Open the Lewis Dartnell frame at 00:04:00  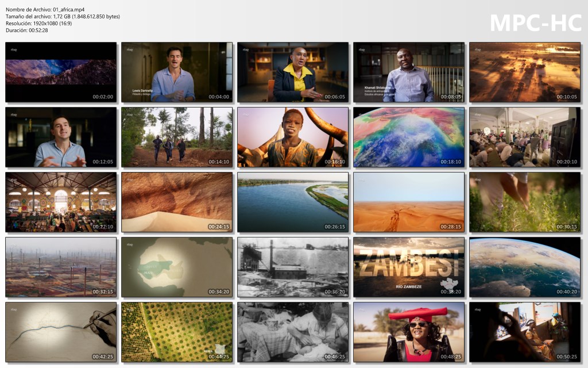pos(177,72)
